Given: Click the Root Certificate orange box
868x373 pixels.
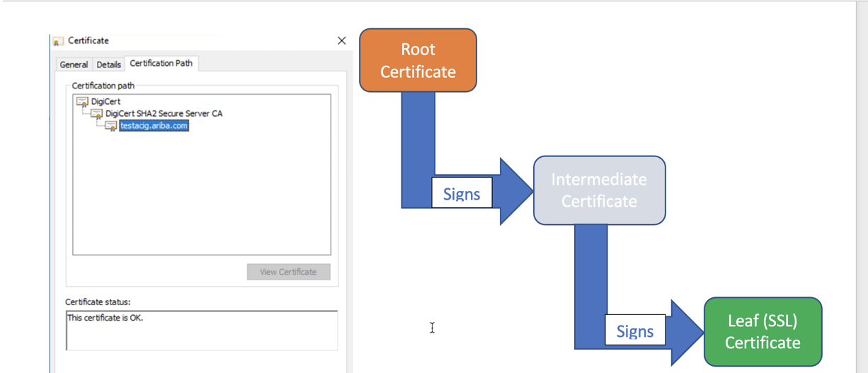Looking at the screenshot, I should (x=418, y=60).
